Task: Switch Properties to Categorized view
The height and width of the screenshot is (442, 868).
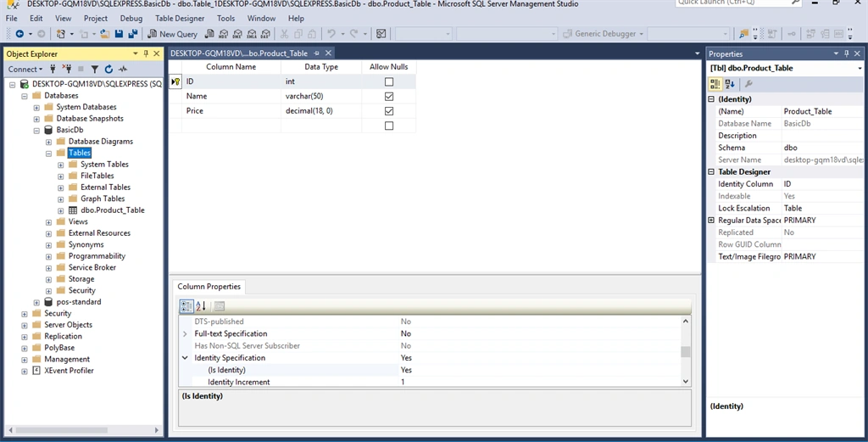Action: pyautogui.click(x=715, y=84)
